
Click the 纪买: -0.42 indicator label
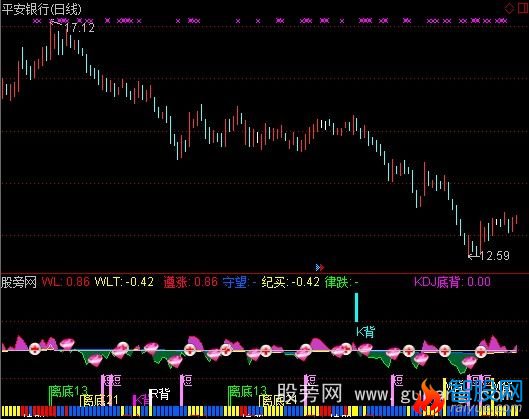tap(290, 282)
